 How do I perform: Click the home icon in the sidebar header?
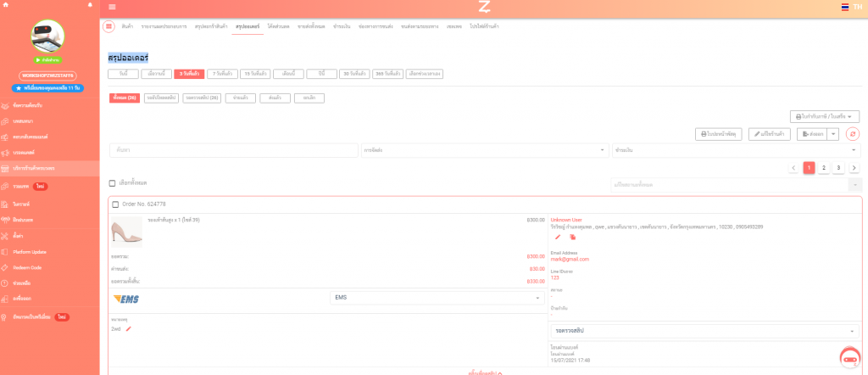pyautogui.click(x=6, y=4)
